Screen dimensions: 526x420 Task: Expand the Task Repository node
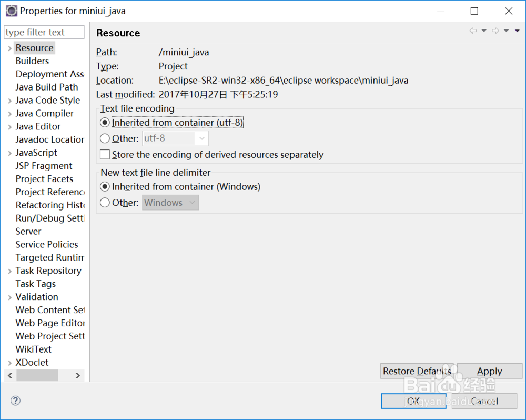click(9, 271)
